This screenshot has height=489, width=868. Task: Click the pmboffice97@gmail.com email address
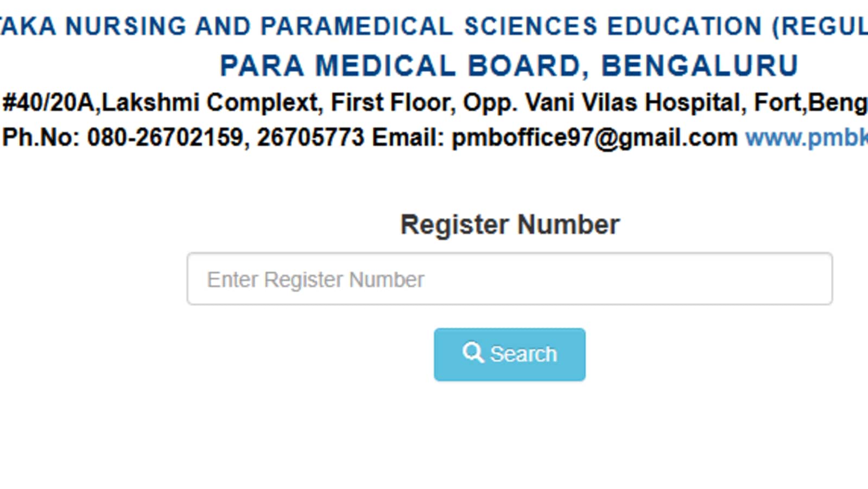tap(594, 138)
